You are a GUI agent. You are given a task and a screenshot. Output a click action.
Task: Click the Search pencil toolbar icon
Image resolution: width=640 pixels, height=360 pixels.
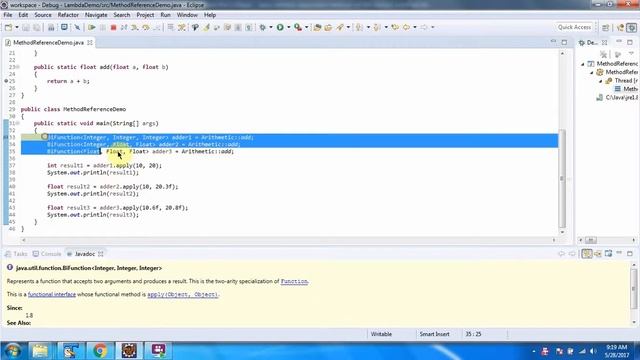pos(340,27)
